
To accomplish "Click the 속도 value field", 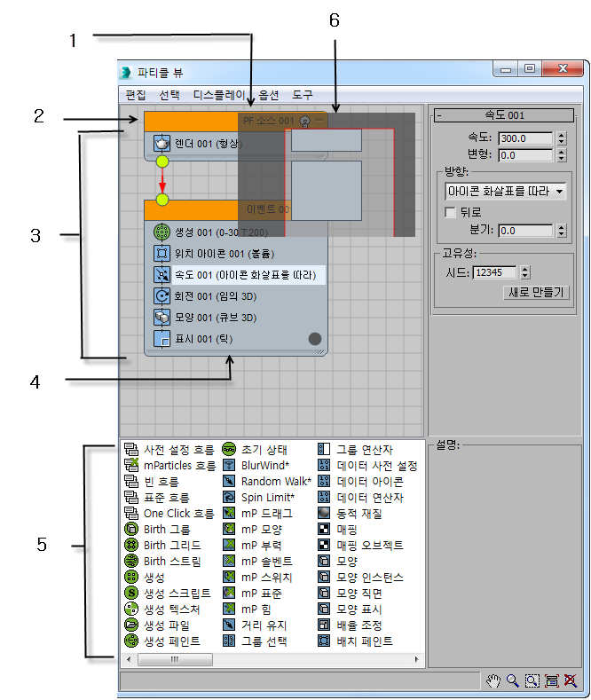I will pos(526,138).
